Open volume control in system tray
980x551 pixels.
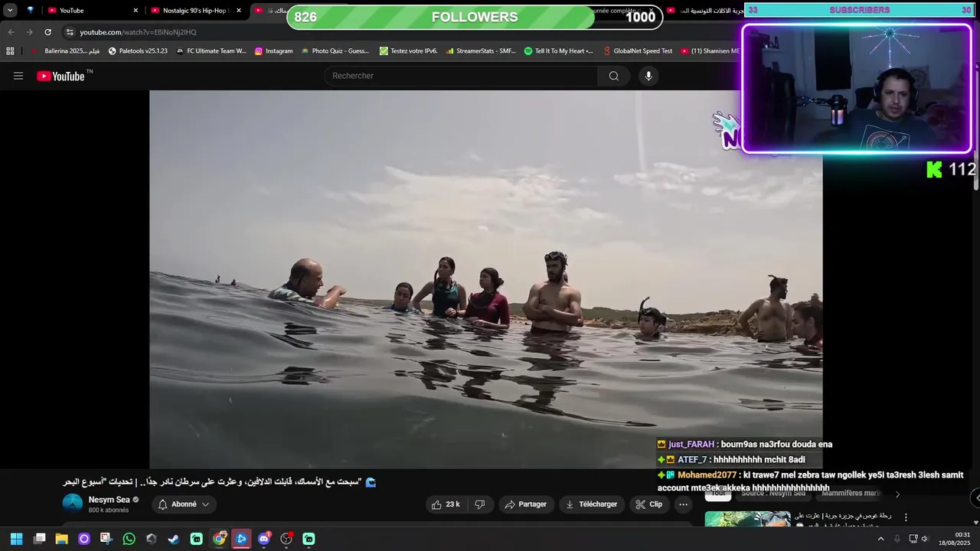pyautogui.click(x=925, y=539)
